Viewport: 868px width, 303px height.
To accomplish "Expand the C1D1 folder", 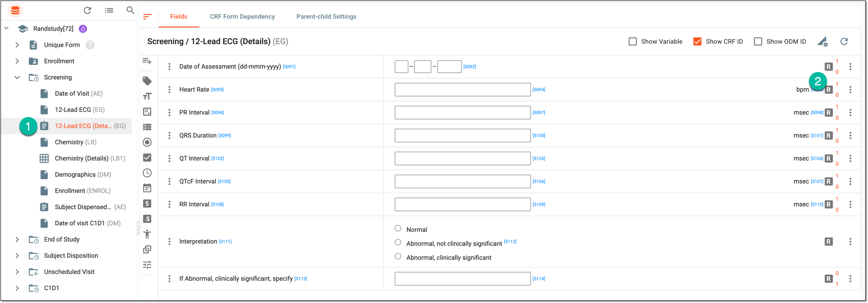I will pos(17,288).
